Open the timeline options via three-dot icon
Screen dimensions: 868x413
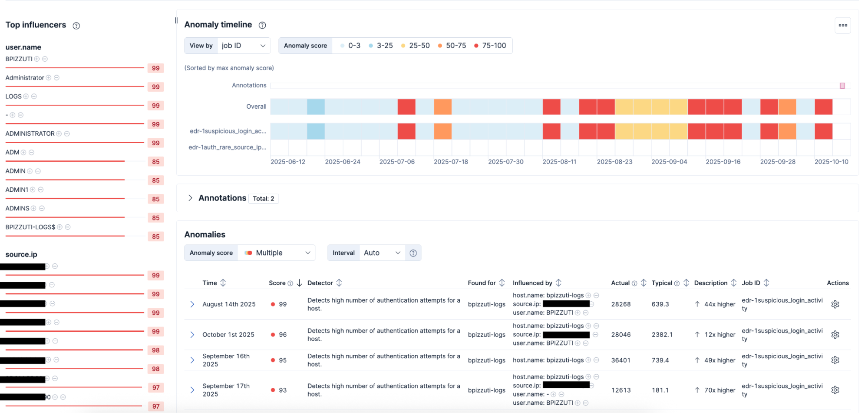point(843,25)
